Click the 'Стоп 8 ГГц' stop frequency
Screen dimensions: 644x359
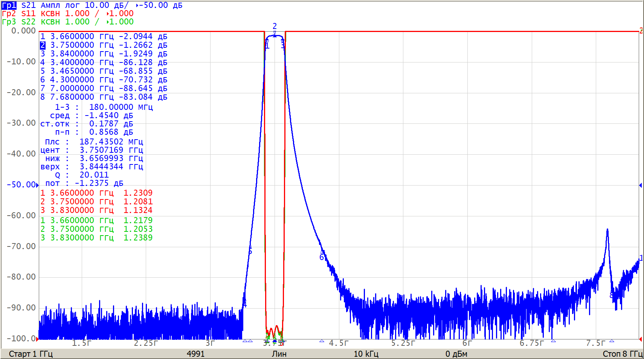click(622, 354)
